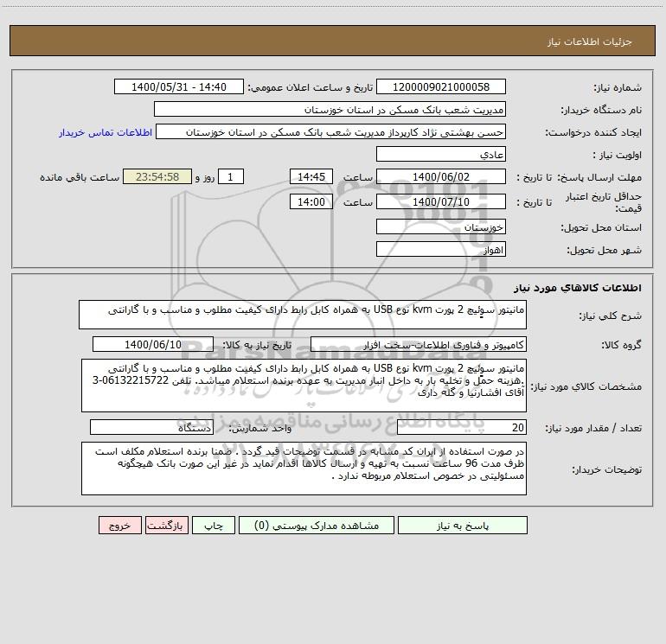The height and width of the screenshot is (644, 666).
Task: Select the delivery province field خوزستان
Action: pos(441,226)
